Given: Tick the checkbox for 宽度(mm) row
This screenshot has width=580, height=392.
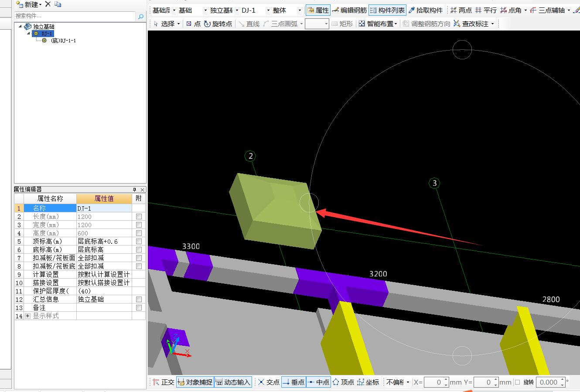Looking at the screenshot, I should [139, 225].
